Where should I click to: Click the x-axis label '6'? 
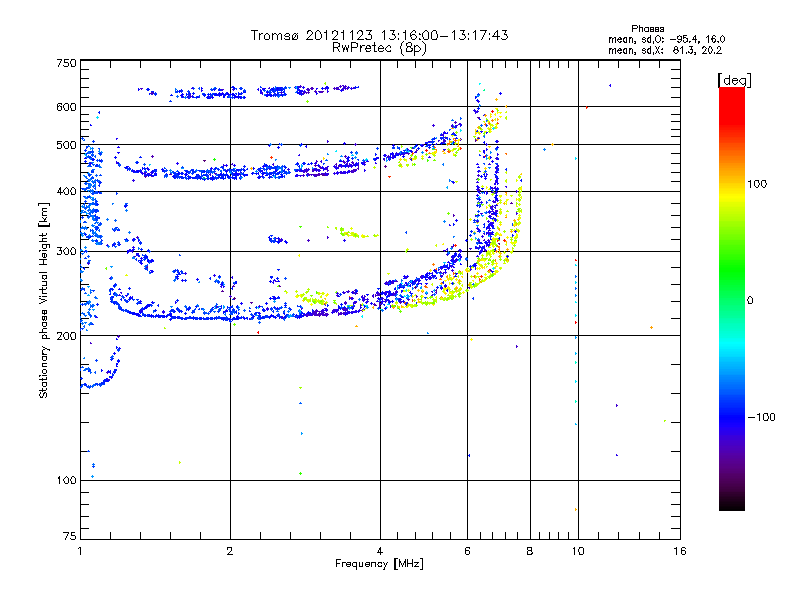tap(467, 551)
